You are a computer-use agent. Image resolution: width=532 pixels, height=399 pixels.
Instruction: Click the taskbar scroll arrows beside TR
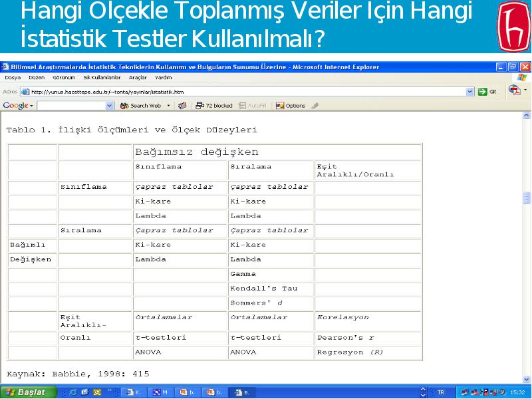click(423, 392)
